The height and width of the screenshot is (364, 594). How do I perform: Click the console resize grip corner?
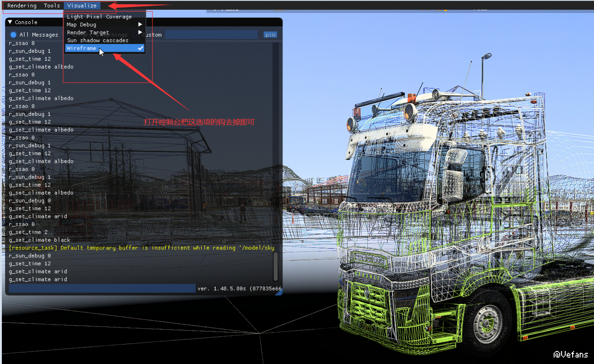click(x=279, y=292)
